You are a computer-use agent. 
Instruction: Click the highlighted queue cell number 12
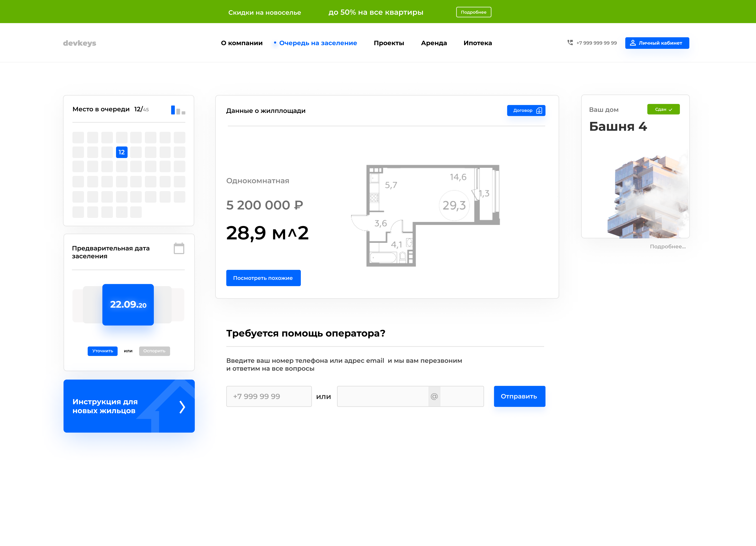tap(122, 152)
